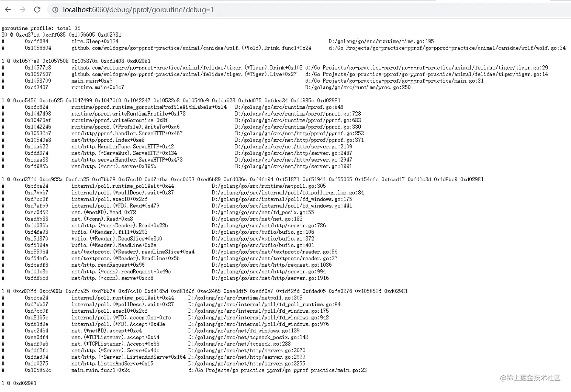Select the 'goroutine profile: total 35' line
Image resolution: width=571 pixels, height=392 pixels.
pos(41,28)
